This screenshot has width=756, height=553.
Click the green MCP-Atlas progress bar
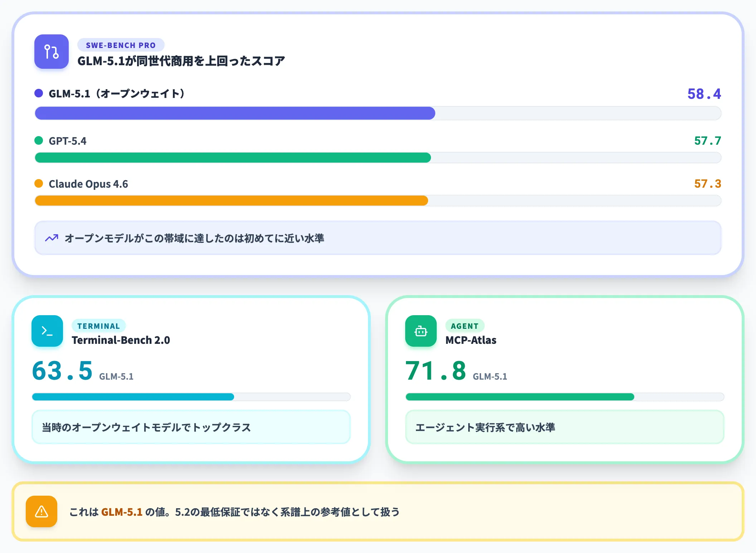520,397
